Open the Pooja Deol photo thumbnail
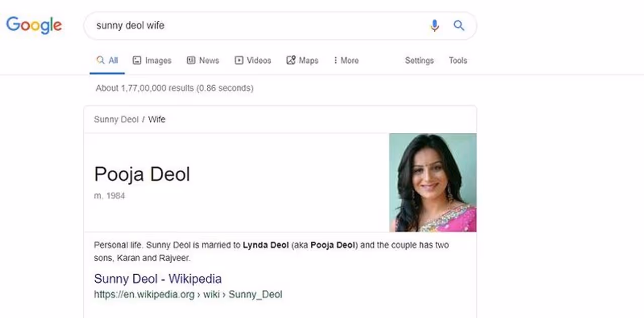The image size is (644, 318). tap(433, 182)
